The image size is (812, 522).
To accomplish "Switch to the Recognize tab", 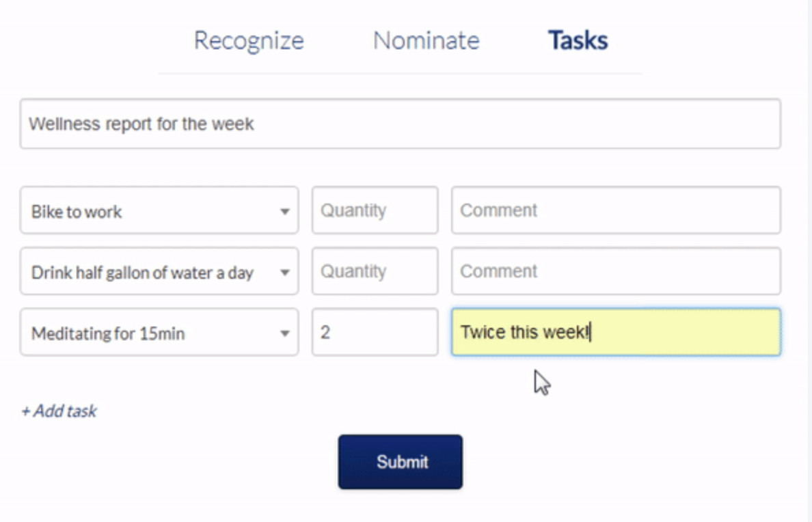I will tap(249, 40).
